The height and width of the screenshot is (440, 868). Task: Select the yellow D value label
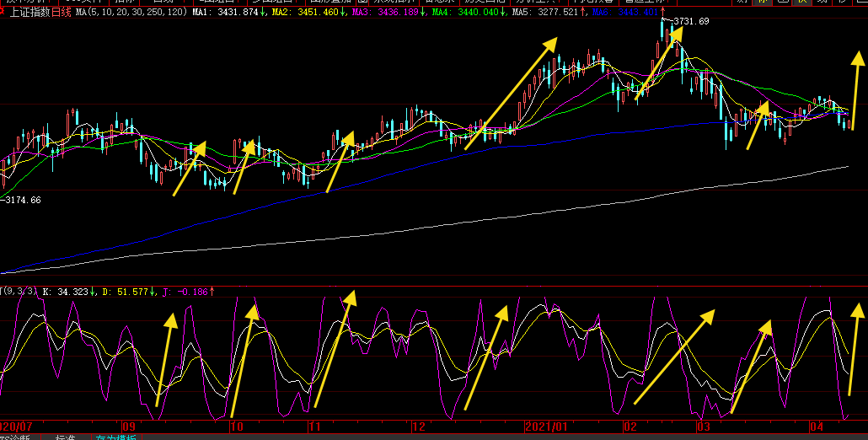(127, 291)
